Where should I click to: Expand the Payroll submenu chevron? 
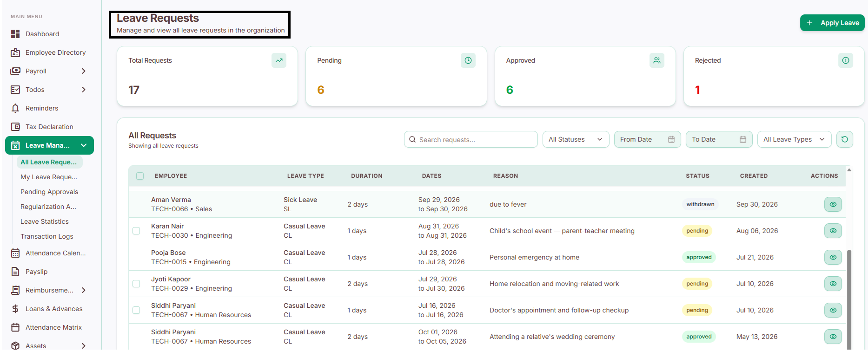[84, 71]
